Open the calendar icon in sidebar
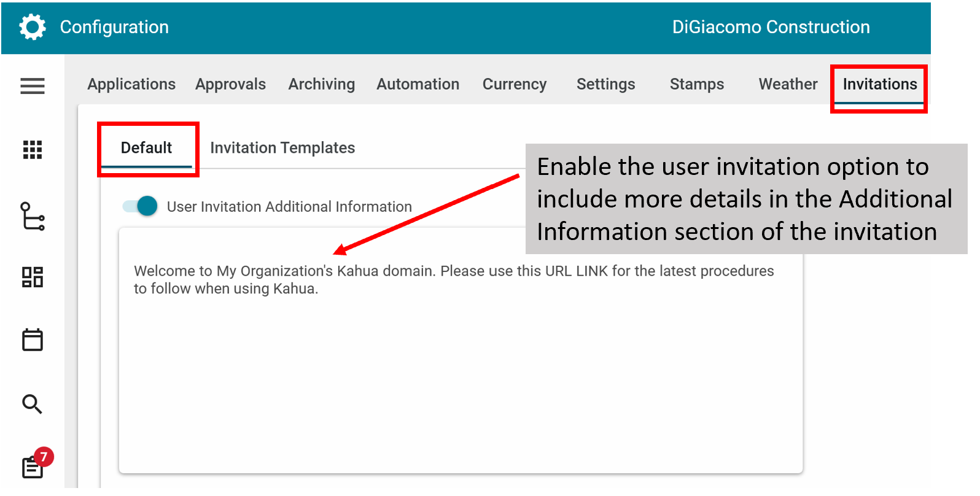This screenshot has height=496, width=980. pyautogui.click(x=32, y=339)
